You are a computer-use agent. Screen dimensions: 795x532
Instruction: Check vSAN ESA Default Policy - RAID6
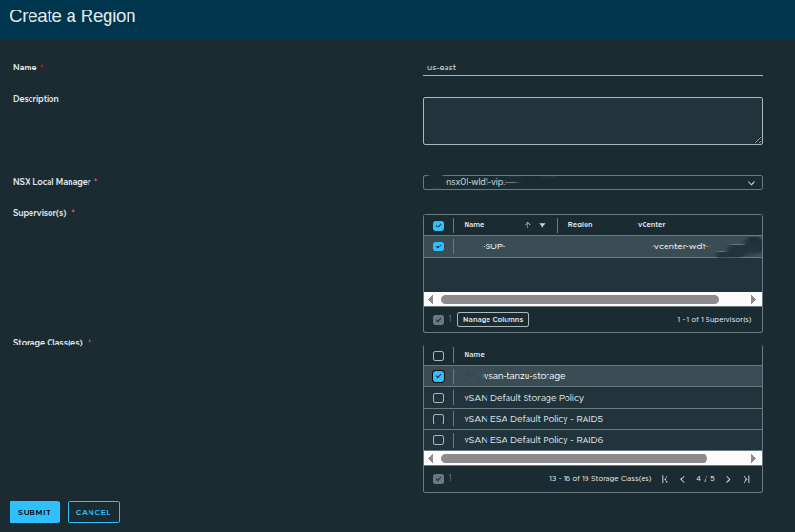click(x=439, y=440)
